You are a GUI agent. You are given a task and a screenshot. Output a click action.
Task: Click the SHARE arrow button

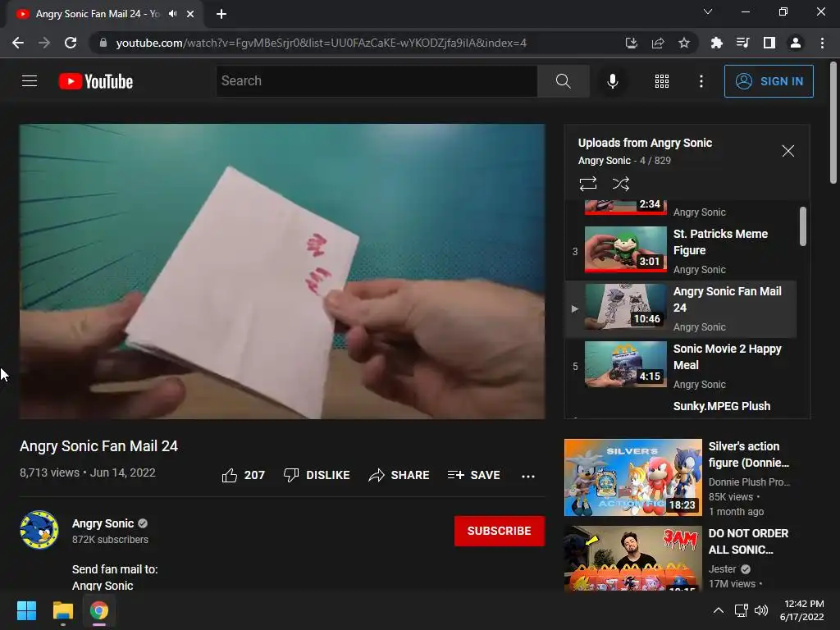(x=399, y=475)
